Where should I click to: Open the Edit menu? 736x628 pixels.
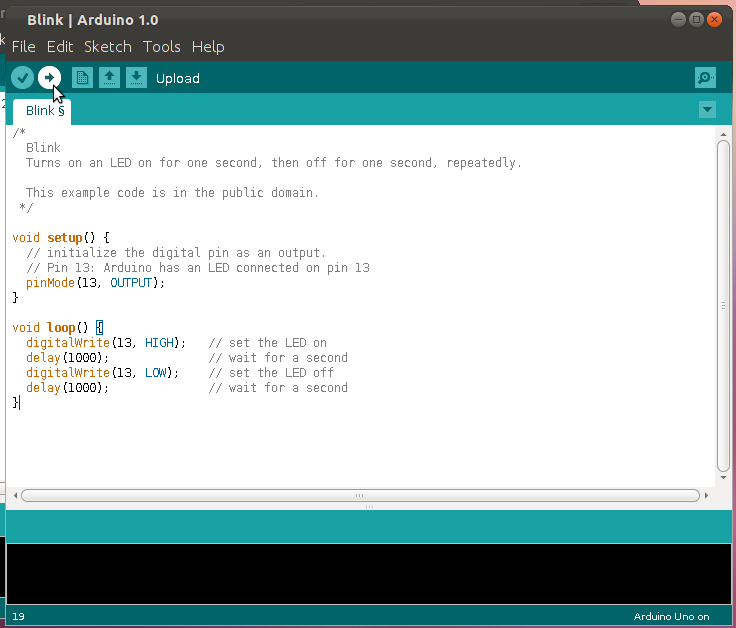60,47
